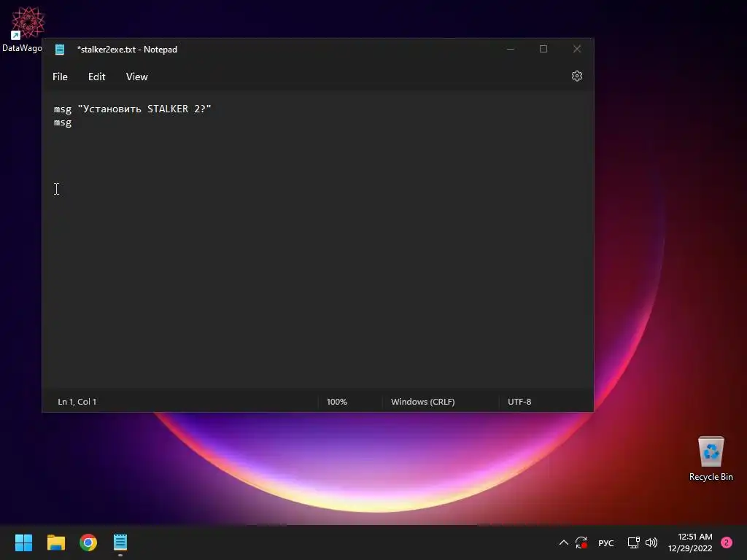Open the View menu in Notepad
747x560 pixels.
click(136, 77)
